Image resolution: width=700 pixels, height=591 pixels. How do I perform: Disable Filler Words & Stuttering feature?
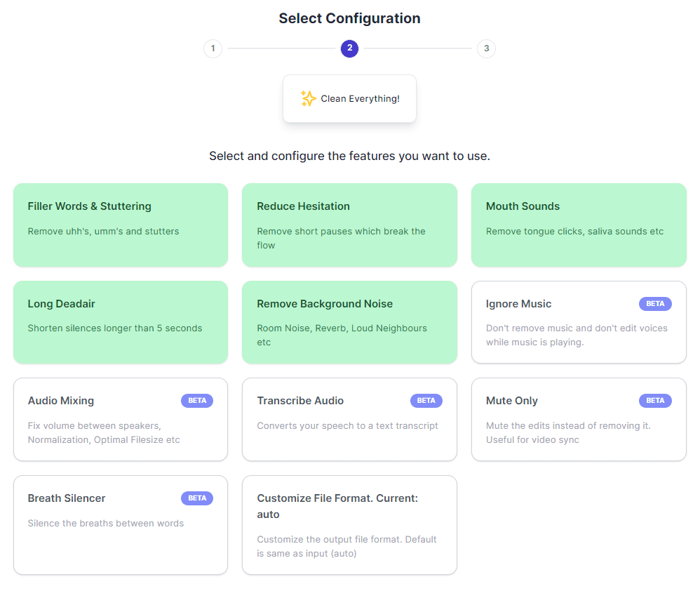pyautogui.click(x=121, y=225)
